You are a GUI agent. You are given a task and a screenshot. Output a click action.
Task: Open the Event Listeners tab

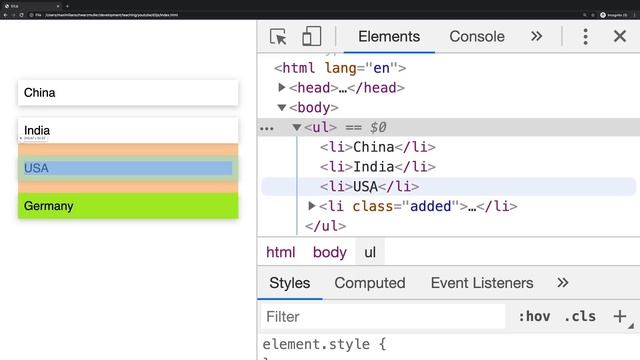482,283
